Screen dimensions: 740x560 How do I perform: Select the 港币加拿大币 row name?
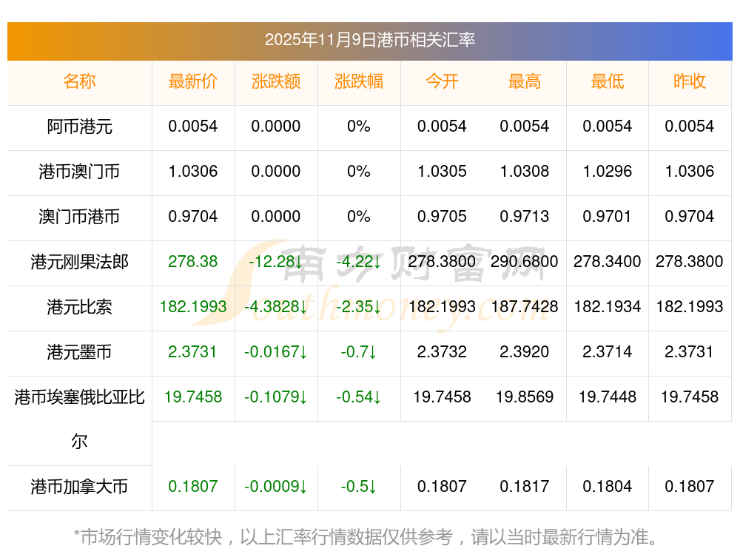pyautogui.click(x=79, y=487)
